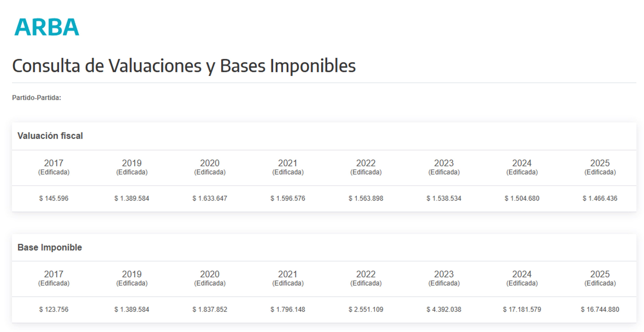Select the $ 17.181.579 amount for 2024
Screen dimensions: 644x332
click(522, 309)
